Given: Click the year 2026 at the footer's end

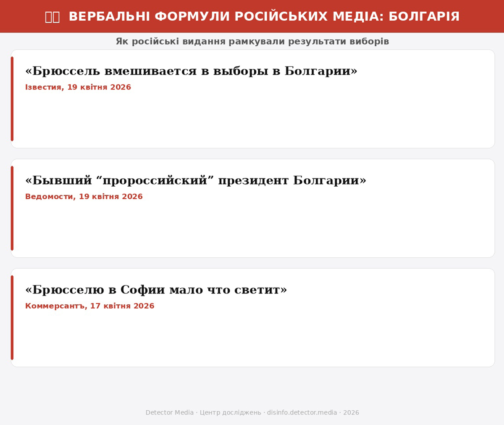Looking at the screenshot, I should pos(351,413).
